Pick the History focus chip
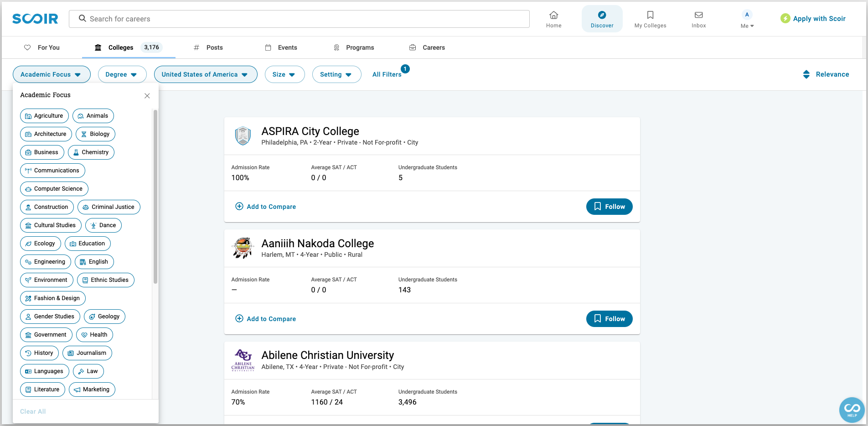Viewport: 868px width, 426px height. pos(39,353)
